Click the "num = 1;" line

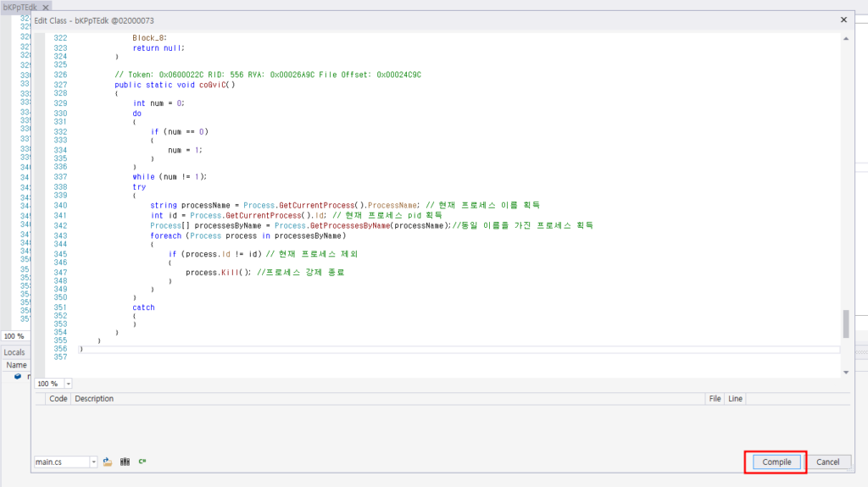pyautogui.click(x=185, y=150)
